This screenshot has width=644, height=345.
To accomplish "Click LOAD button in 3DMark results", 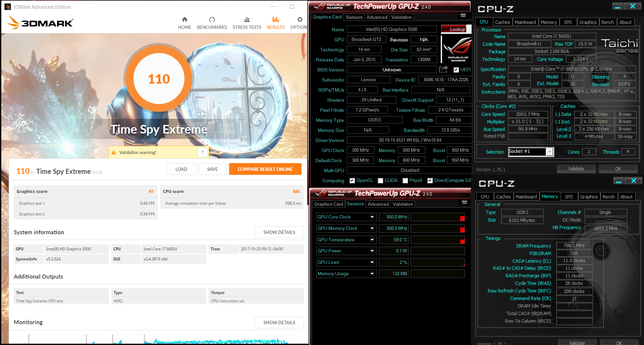I will click(x=181, y=169).
